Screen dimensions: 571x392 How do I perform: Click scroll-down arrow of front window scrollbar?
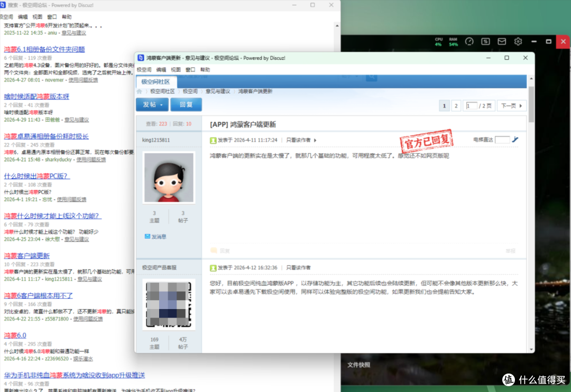point(531,349)
